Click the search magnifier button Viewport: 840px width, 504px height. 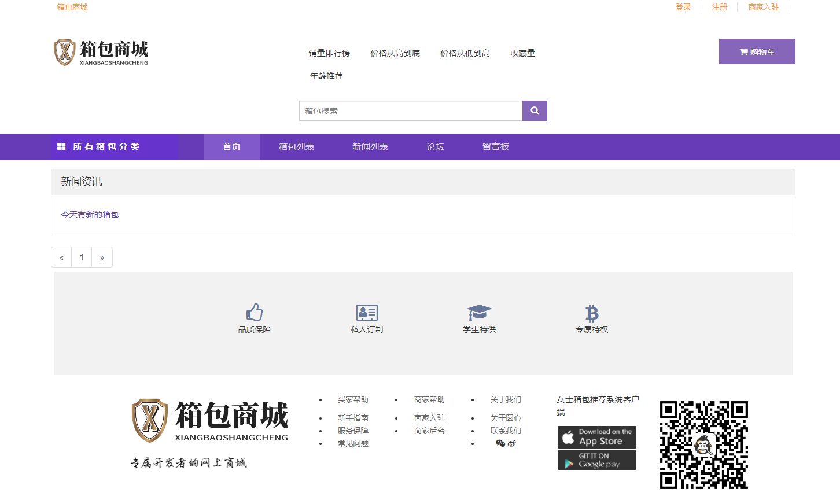pyautogui.click(x=535, y=110)
